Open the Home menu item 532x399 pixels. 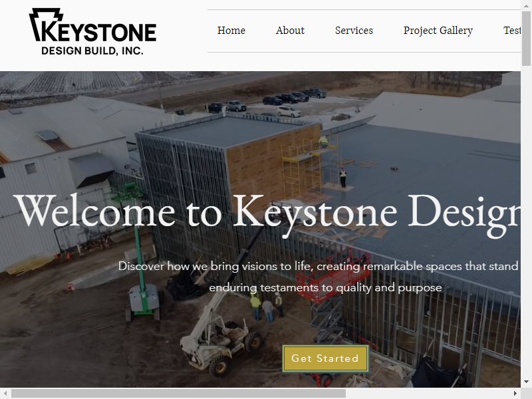click(231, 31)
